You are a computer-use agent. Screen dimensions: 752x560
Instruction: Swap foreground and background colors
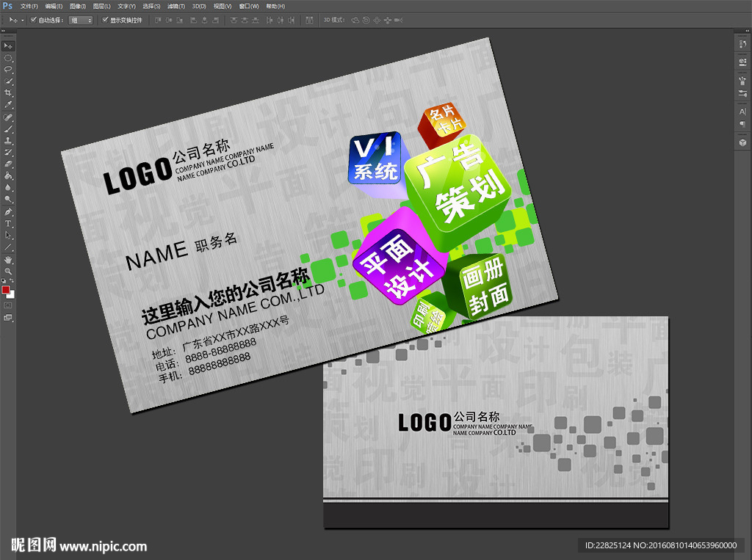[12, 281]
